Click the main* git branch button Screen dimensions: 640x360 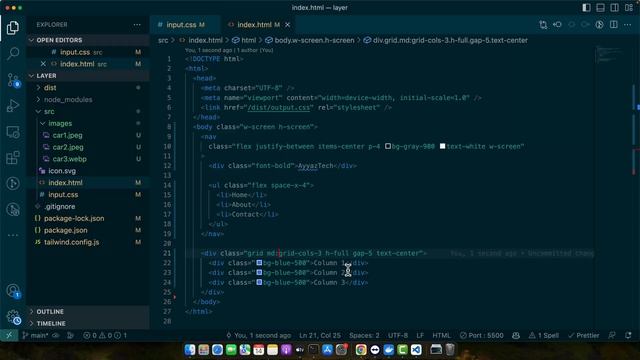pos(36,336)
